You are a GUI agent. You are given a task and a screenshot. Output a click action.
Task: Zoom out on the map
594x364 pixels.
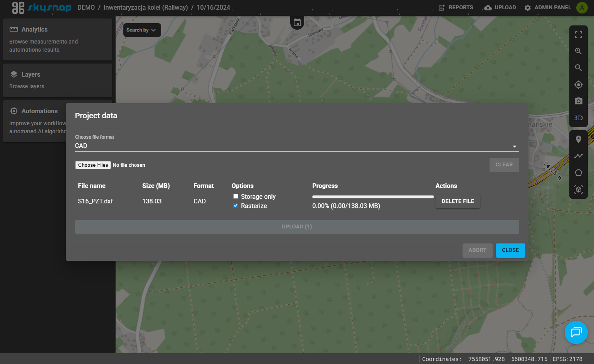(x=579, y=68)
